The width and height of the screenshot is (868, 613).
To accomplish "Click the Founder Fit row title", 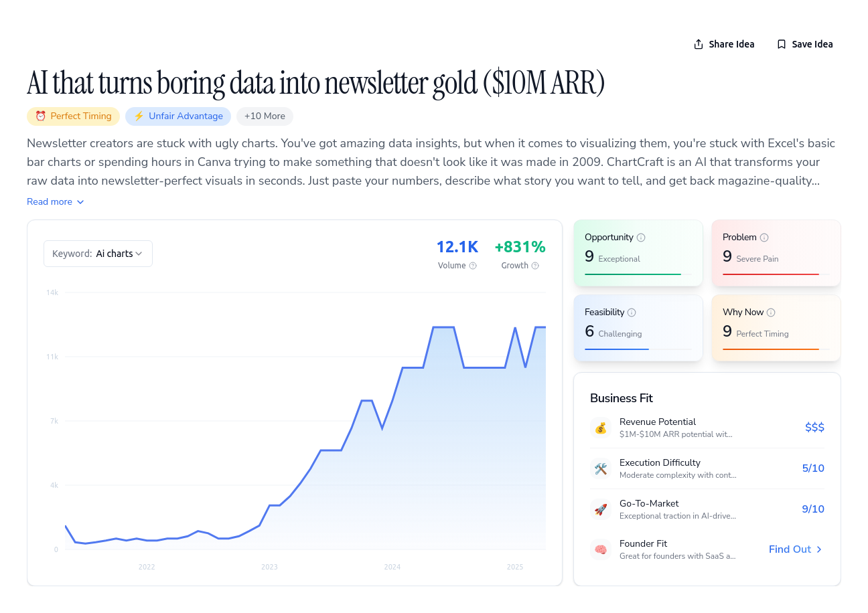I will [x=643, y=544].
